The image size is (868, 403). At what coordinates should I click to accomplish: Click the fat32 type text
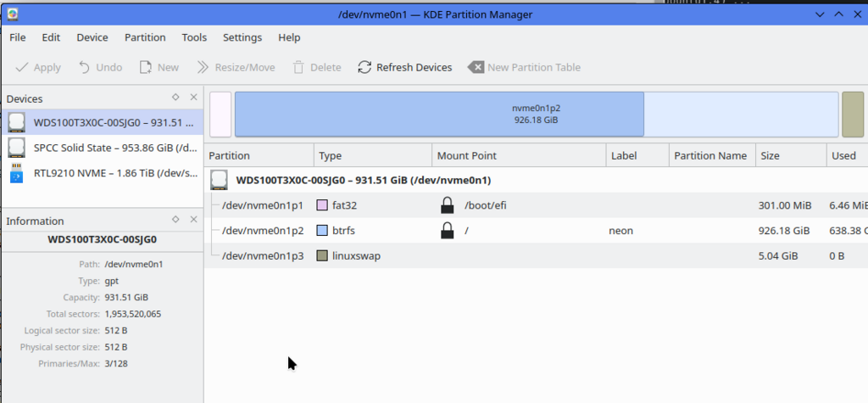(345, 205)
